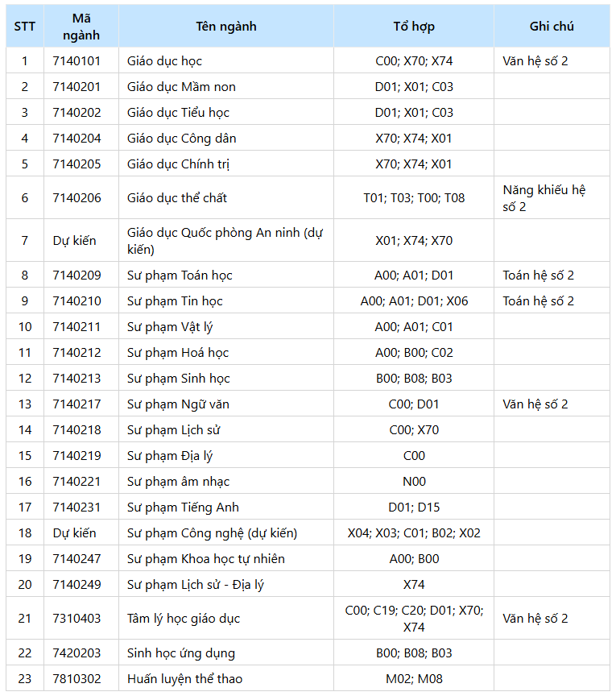
Task: Select Sư phạm Công nghệ (dự kiến)
Action: [213, 533]
